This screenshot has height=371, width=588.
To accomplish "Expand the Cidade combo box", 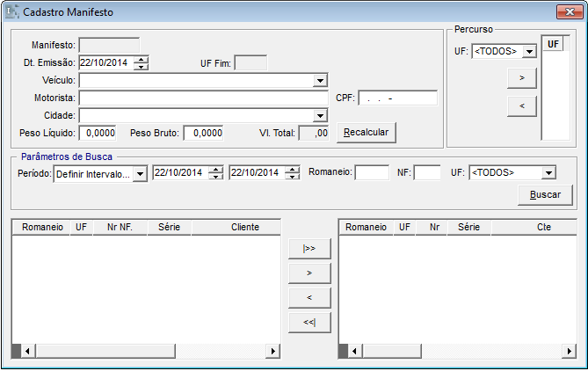I will (x=320, y=115).
